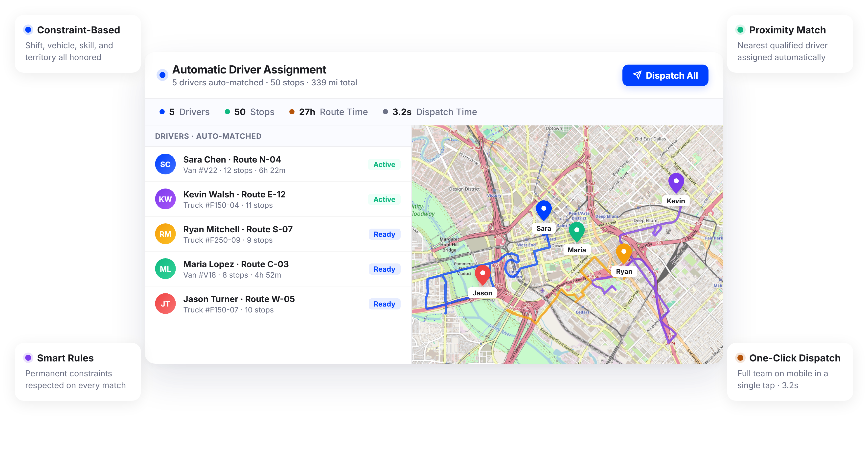Click the Dispatch All button
Image resolution: width=868 pixels, height=475 pixels.
pos(665,75)
